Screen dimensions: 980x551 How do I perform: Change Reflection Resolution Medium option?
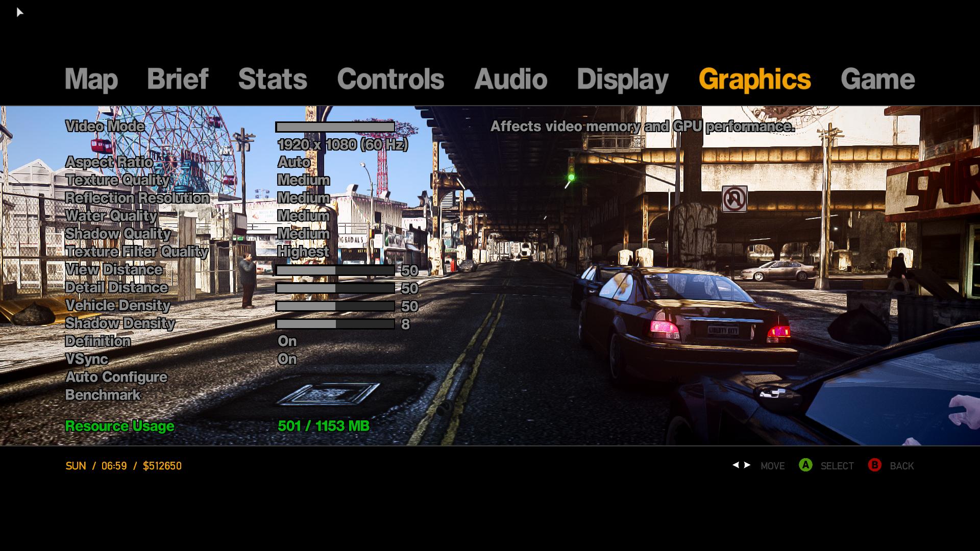tap(303, 198)
